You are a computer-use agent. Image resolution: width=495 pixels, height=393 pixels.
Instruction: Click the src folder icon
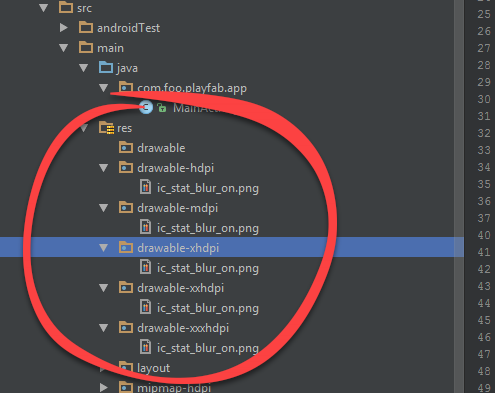(66, 7)
